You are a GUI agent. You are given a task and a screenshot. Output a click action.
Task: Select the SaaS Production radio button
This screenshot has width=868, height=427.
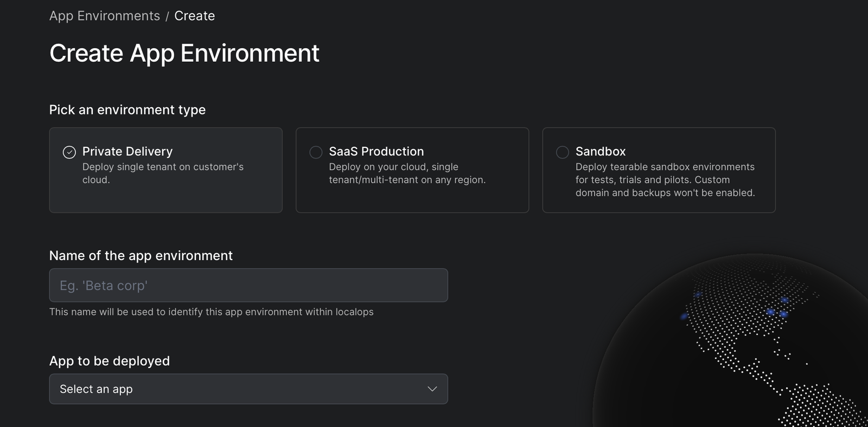[x=316, y=152]
